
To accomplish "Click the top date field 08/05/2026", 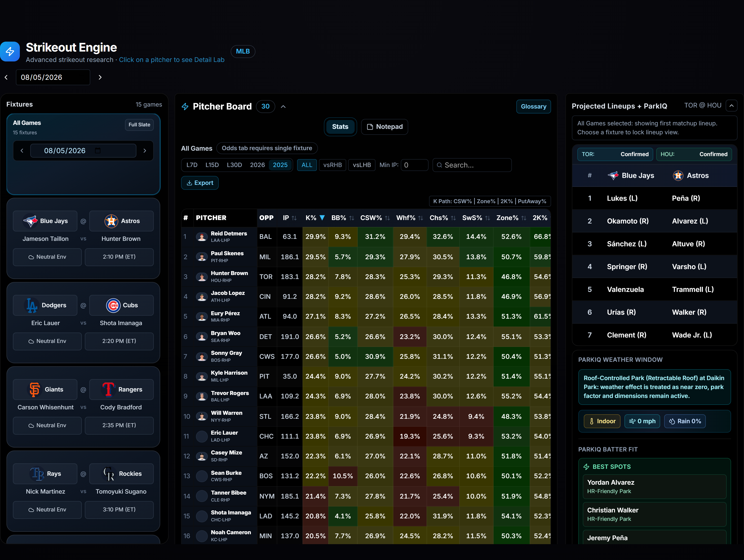I will coord(53,77).
